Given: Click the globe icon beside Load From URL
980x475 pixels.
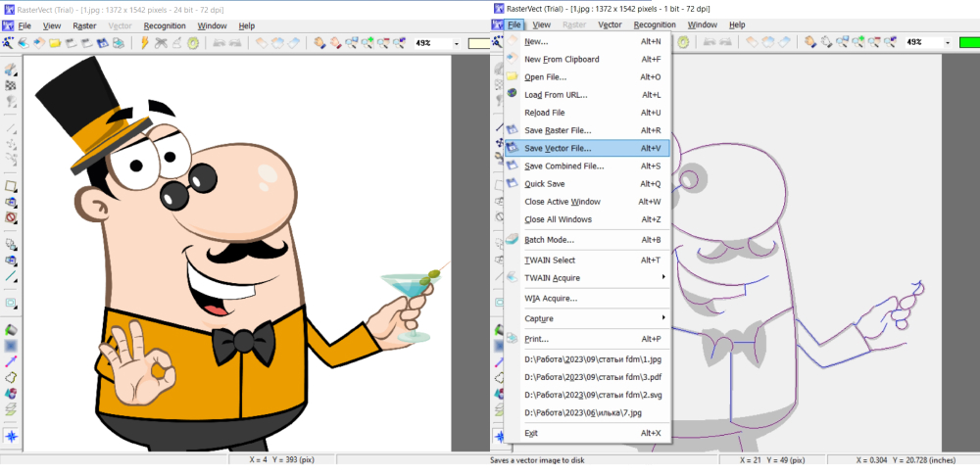Looking at the screenshot, I should [x=512, y=94].
